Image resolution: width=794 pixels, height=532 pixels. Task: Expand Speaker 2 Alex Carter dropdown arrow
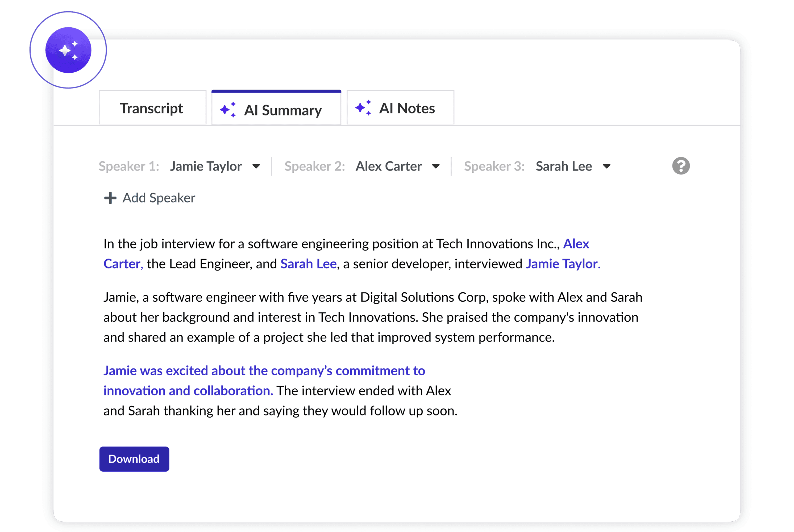click(x=436, y=166)
